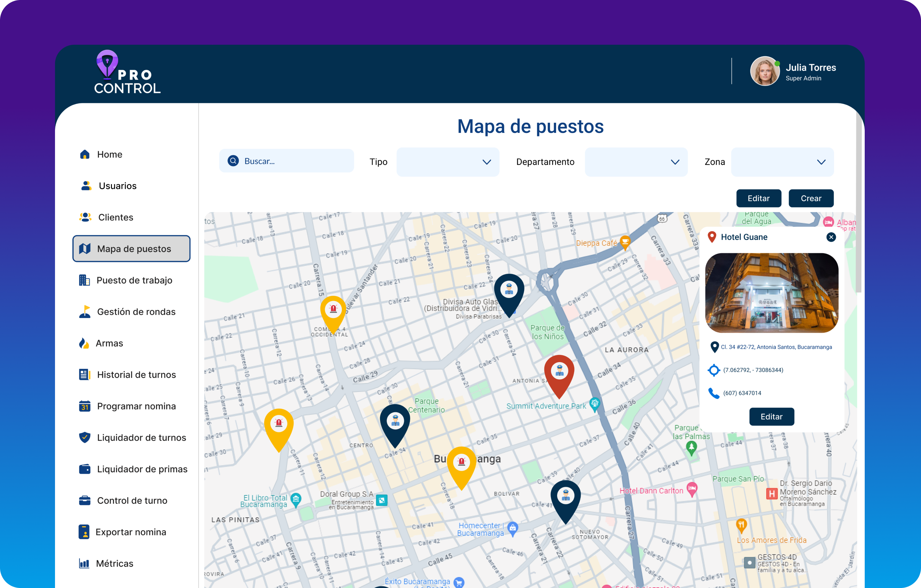Screen dimensions: 921x588
Task: Click the Métricas bar chart icon
Action: tap(84, 563)
